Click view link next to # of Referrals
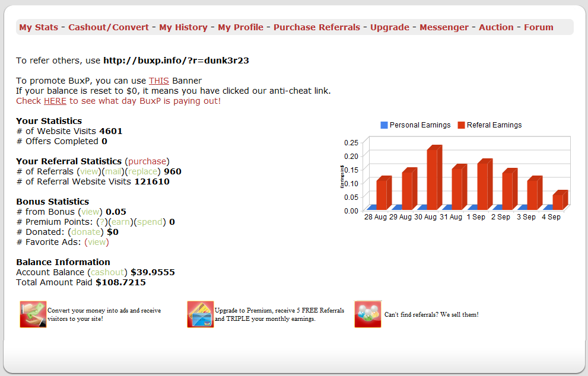 tap(89, 172)
